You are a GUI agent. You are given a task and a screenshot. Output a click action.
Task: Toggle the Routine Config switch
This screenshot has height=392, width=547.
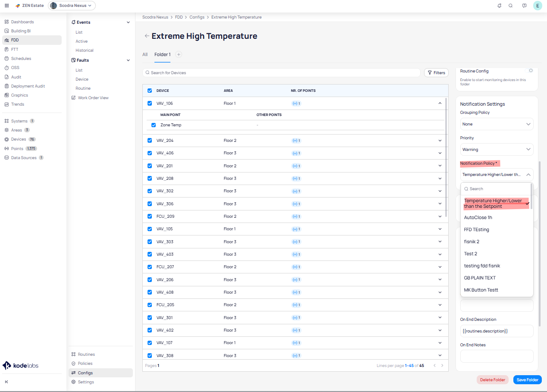tap(530, 71)
